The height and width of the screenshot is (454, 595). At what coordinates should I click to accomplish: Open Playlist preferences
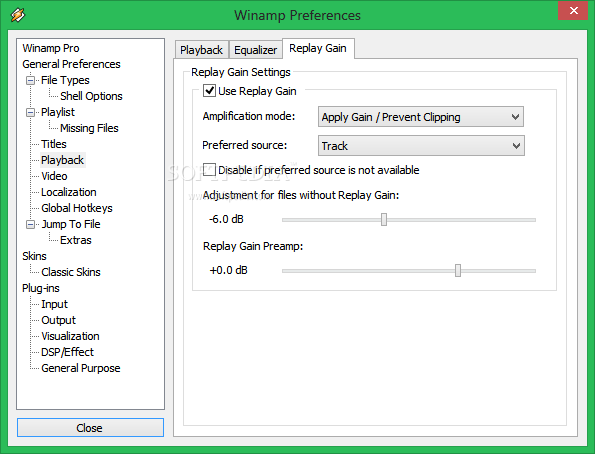(58, 112)
